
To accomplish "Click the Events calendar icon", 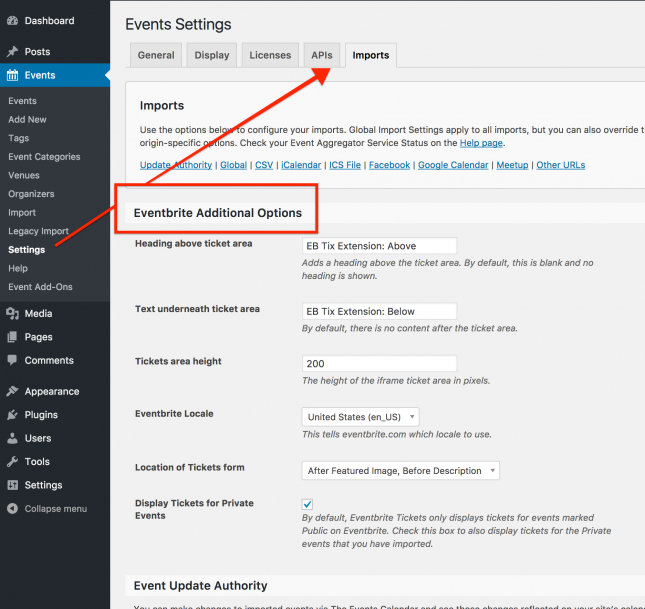I will 12,75.
